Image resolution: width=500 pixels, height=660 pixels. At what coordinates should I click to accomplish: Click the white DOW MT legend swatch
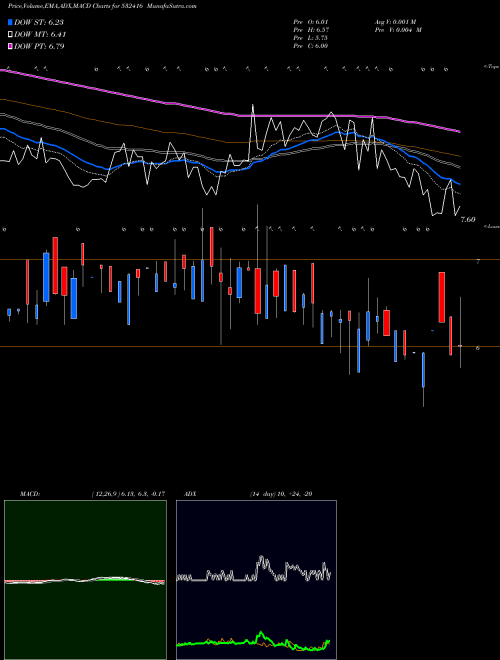pyautogui.click(x=10, y=35)
